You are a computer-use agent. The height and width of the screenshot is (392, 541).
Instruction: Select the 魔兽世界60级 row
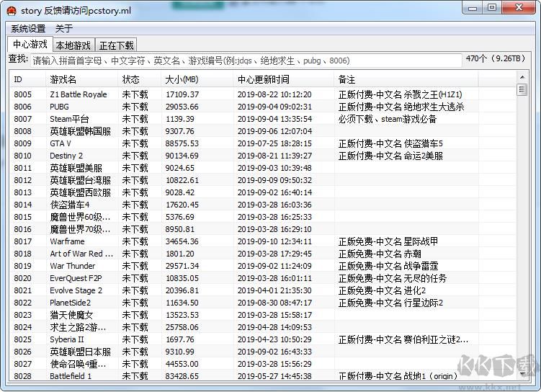click(262, 217)
